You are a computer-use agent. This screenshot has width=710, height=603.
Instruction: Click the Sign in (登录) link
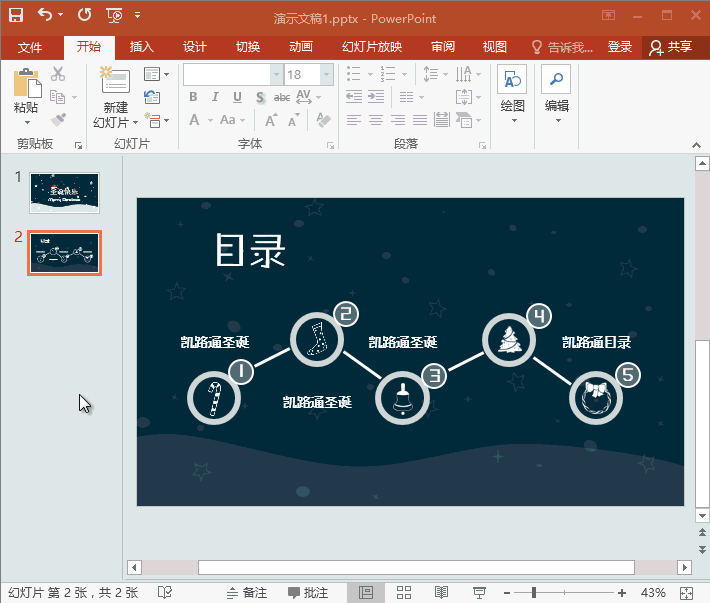coord(620,47)
